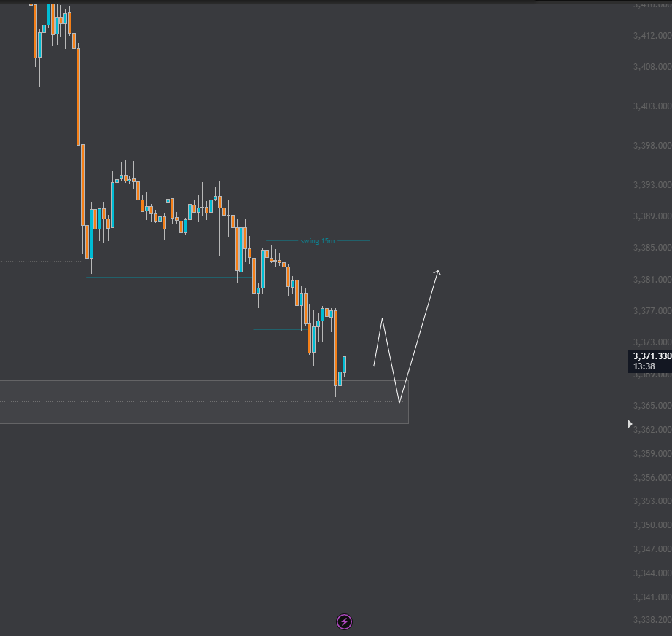Click the 3,385.000 price axis label

[x=652, y=248]
